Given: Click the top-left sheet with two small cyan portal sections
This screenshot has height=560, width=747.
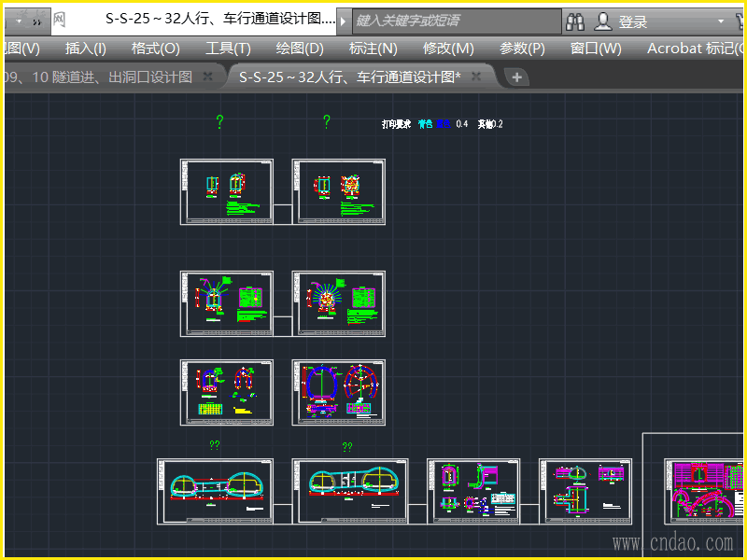Looking at the screenshot, I should coord(227,192).
